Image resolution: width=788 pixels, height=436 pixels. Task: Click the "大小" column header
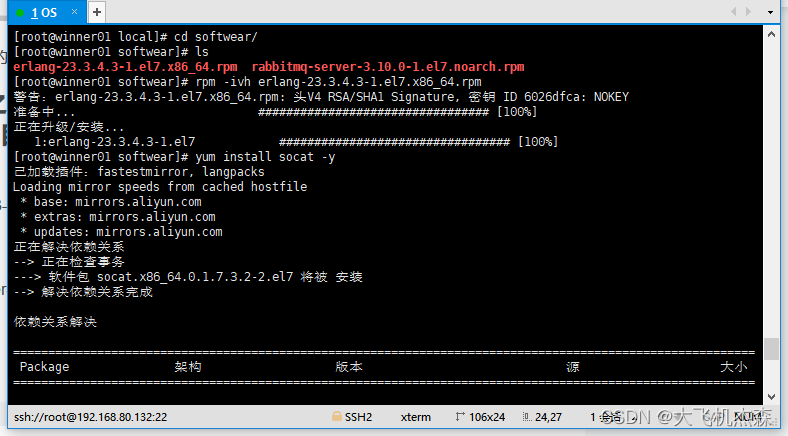click(x=734, y=367)
